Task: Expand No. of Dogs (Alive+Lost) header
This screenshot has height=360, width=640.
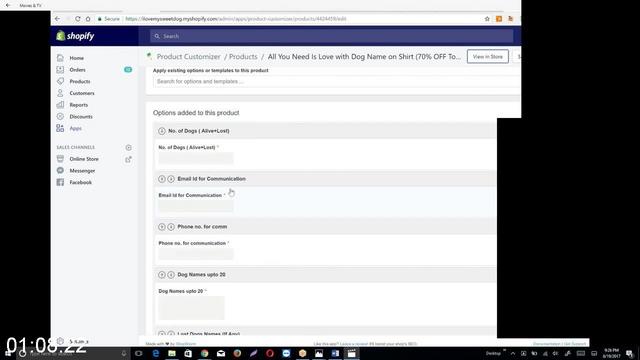Action: [325, 131]
